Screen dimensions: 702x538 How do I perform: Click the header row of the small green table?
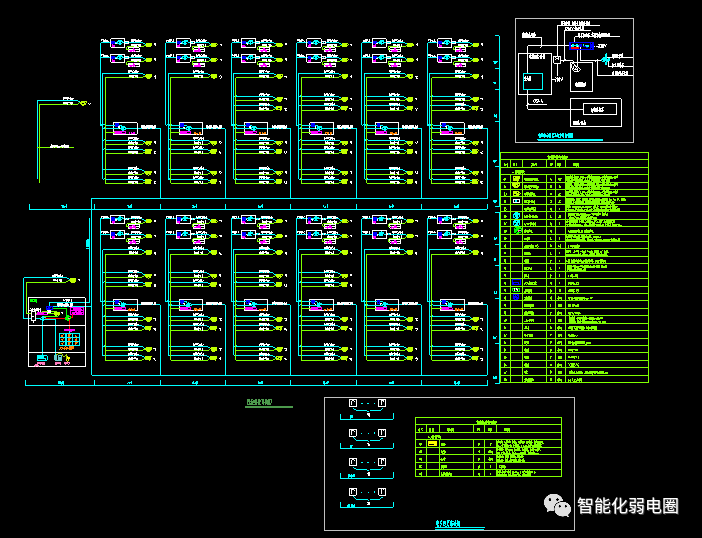(488, 429)
